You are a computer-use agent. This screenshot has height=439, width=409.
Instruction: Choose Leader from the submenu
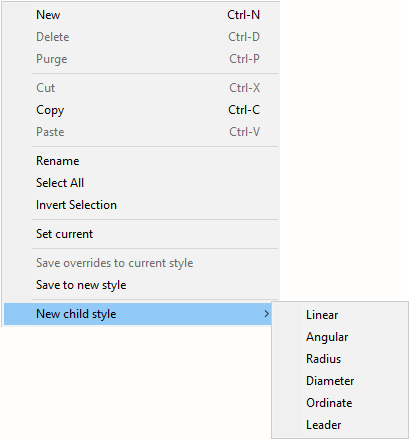pos(340,425)
